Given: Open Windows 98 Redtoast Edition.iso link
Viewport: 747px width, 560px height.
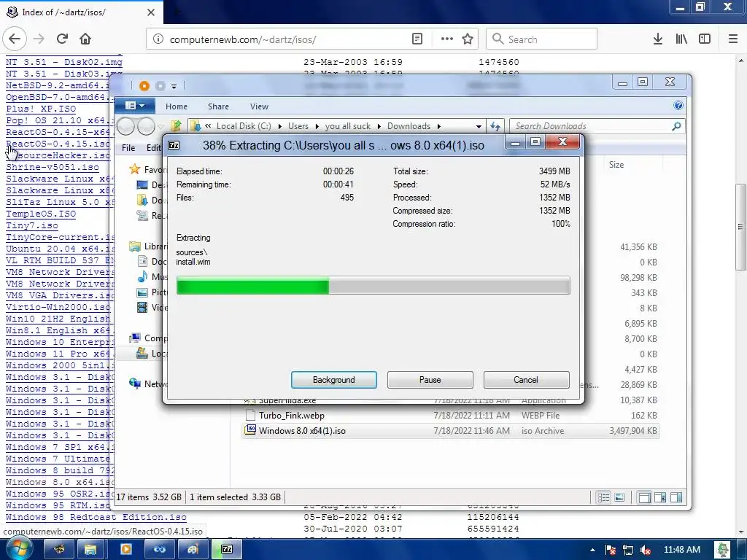Looking at the screenshot, I should click(96, 517).
